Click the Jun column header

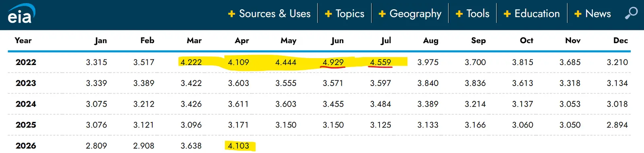tap(337, 40)
